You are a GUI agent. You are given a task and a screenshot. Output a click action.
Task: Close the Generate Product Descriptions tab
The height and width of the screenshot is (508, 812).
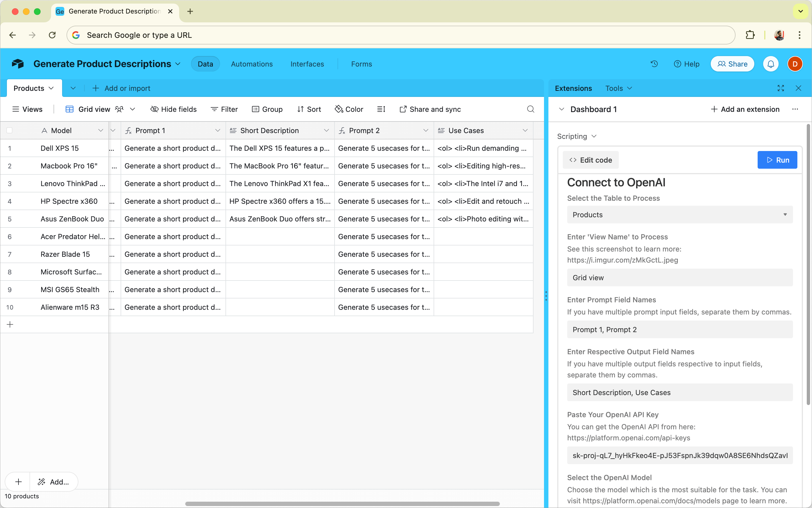pos(170,11)
